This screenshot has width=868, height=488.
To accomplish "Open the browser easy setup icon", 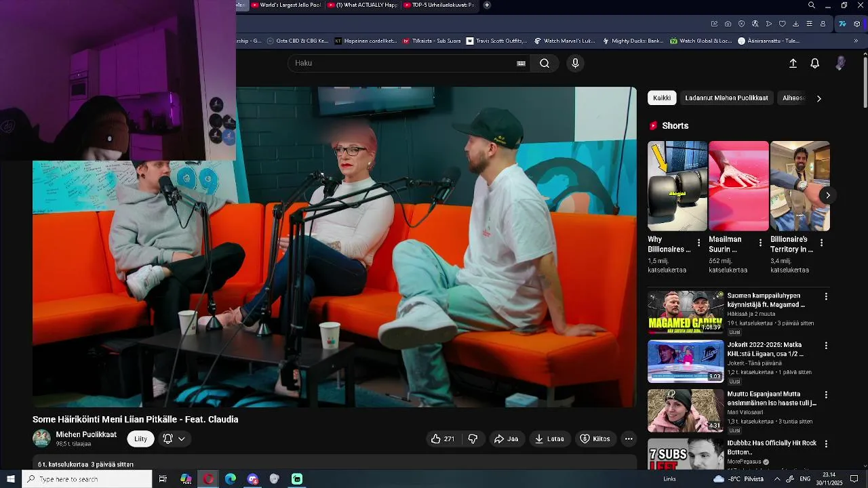I will coord(809,24).
